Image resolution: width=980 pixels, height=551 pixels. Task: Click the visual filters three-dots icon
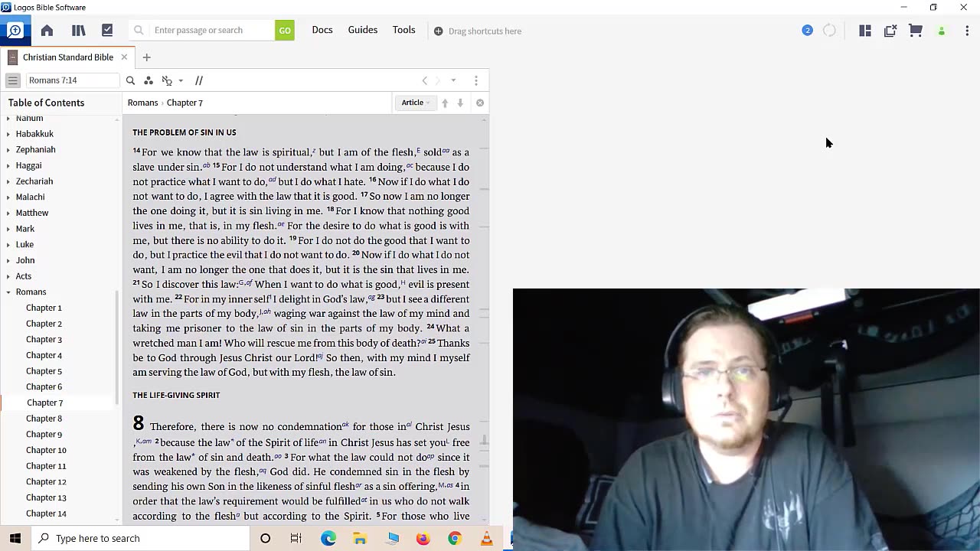pyautogui.click(x=149, y=80)
